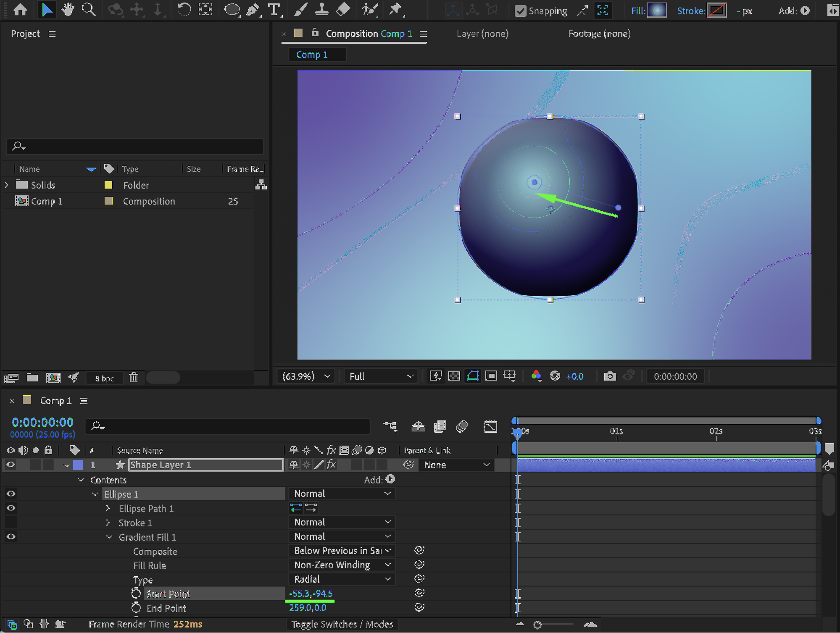The height and width of the screenshot is (633, 840).
Task: Toggle transparency grid in viewer
Action: click(x=454, y=376)
